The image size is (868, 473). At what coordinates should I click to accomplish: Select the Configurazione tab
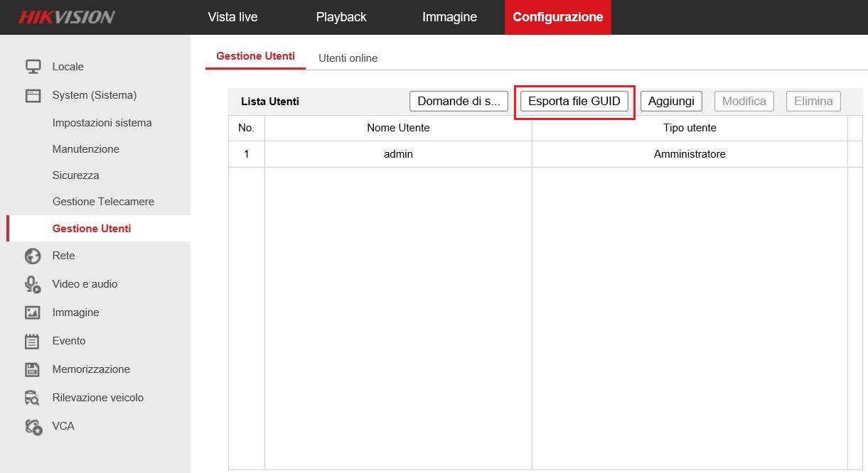click(x=558, y=17)
